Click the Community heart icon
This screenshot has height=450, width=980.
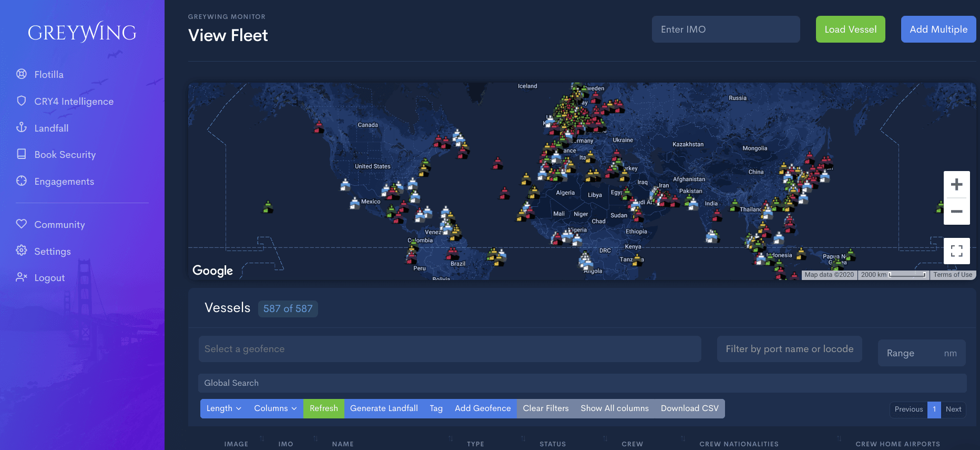[x=22, y=224]
